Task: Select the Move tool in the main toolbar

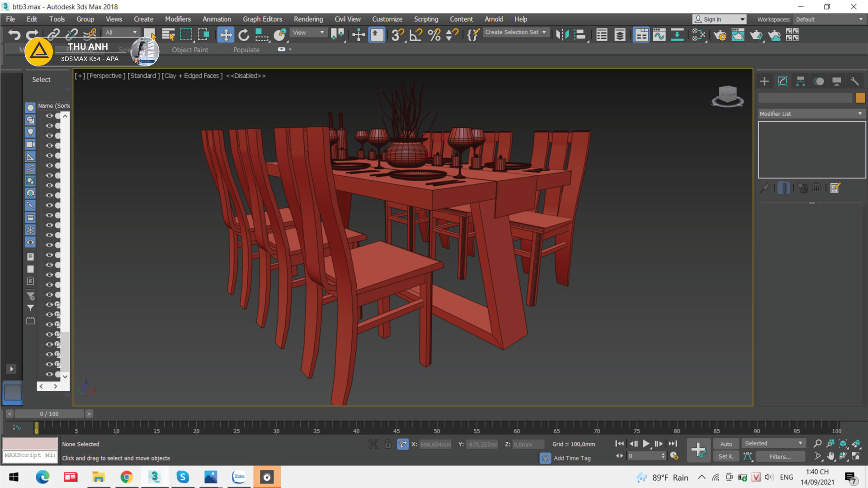Action: [x=226, y=35]
